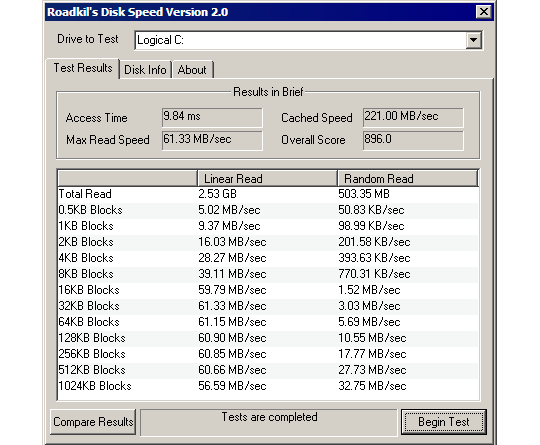Click the 32.75 MB/sec random read value

click(372, 386)
